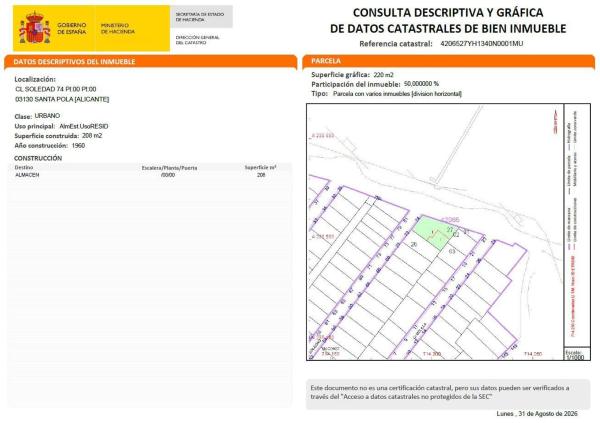
Task: Click 'SECRETARÍA DE ESTADO DE HACIENDA' text
Action: point(200,17)
